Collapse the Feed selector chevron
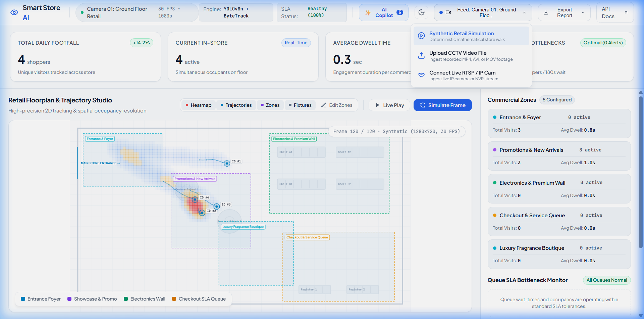 coord(524,12)
